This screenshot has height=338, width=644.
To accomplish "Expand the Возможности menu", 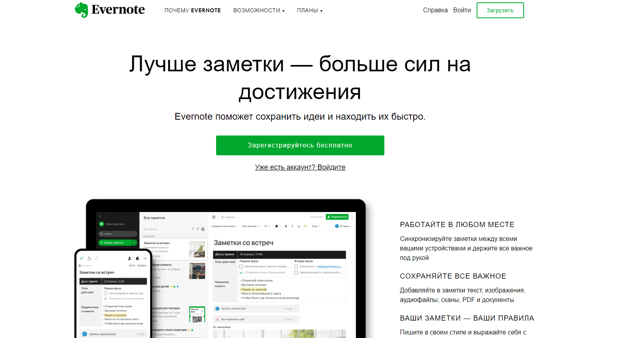I will pos(259,10).
